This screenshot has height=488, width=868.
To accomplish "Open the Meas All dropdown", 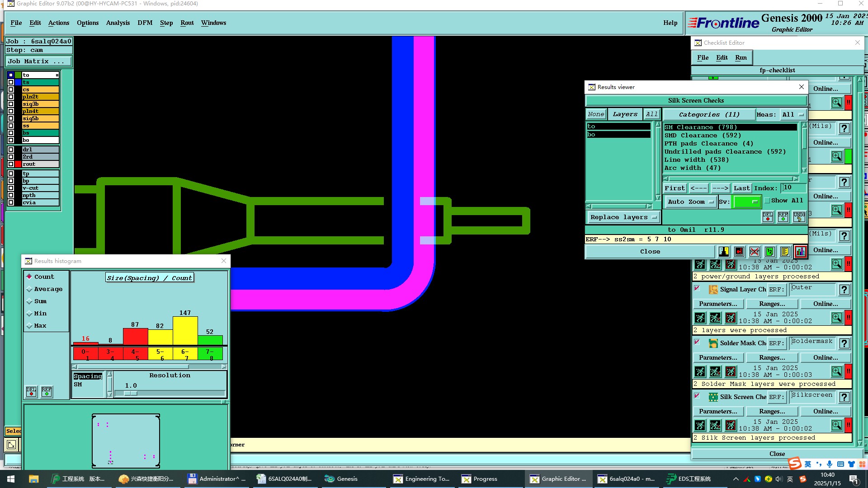I will (x=793, y=115).
